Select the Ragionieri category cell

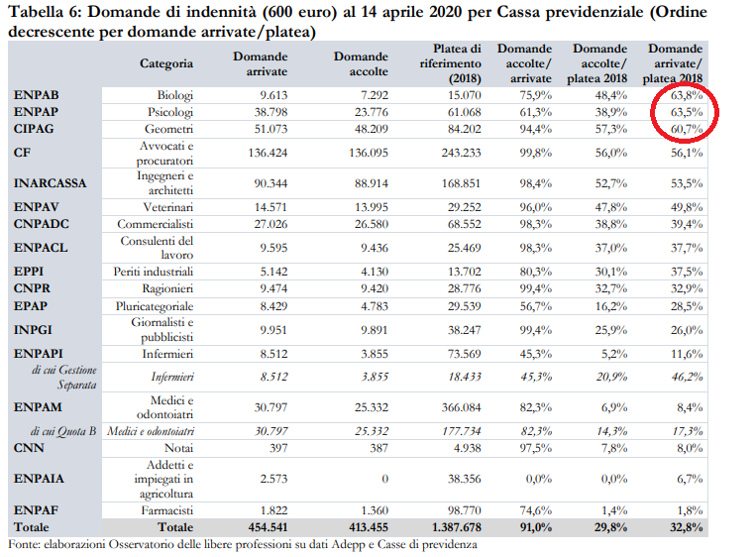tap(168, 288)
